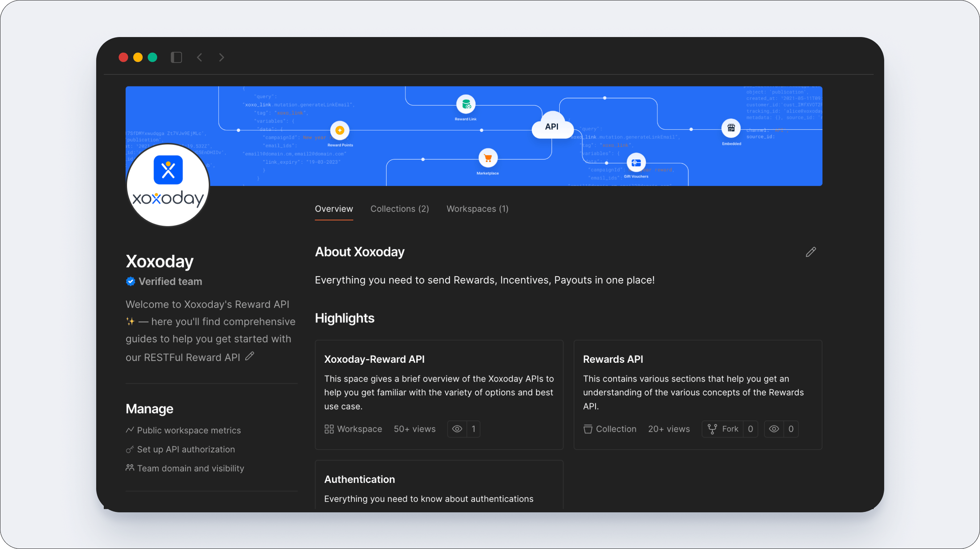Click the blue API banner image
The height and width of the screenshot is (549, 980).
click(x=474, y=136)
